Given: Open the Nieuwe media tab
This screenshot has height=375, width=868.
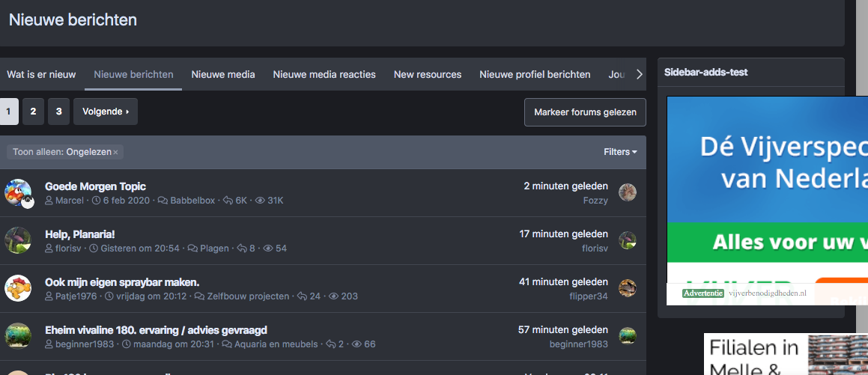Looking at the screenshot, I should [223, 74].
